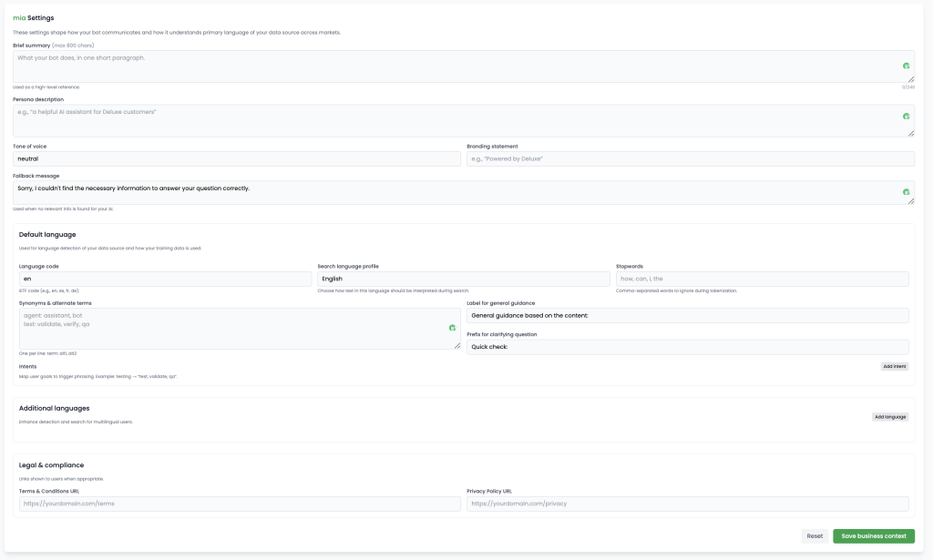933x560 pixels.
Task: Open the Search language profile dropdown
Action: tap(464, 279)
